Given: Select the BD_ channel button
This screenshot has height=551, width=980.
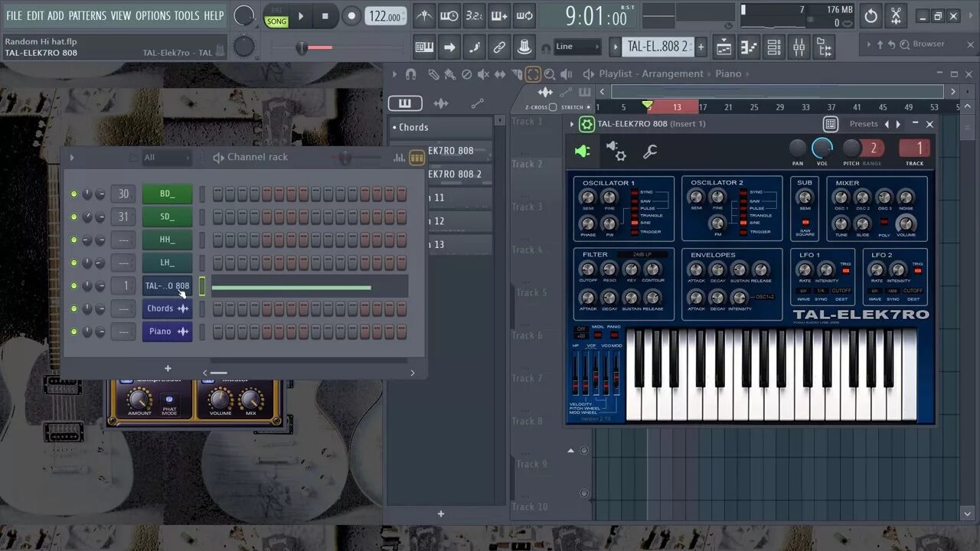Looking at the screenshot, I should (x=167, y=194).
